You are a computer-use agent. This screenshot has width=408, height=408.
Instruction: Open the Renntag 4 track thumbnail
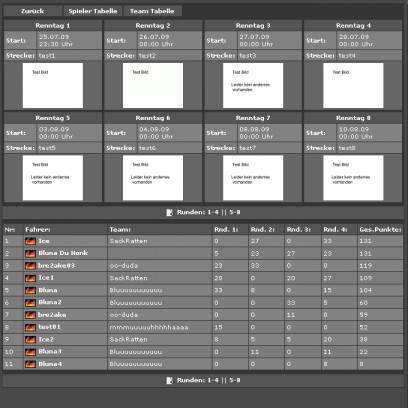(x=353, y=85)
